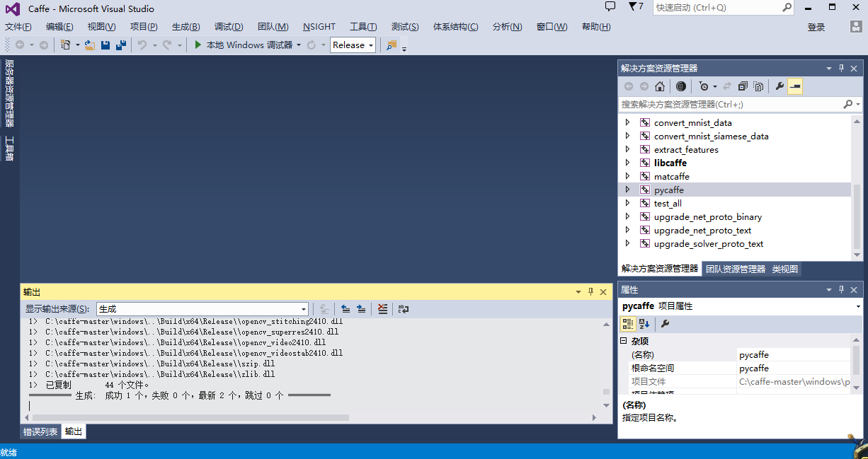Start the local Windows debugger
The image size is (868, 459).
243,45
